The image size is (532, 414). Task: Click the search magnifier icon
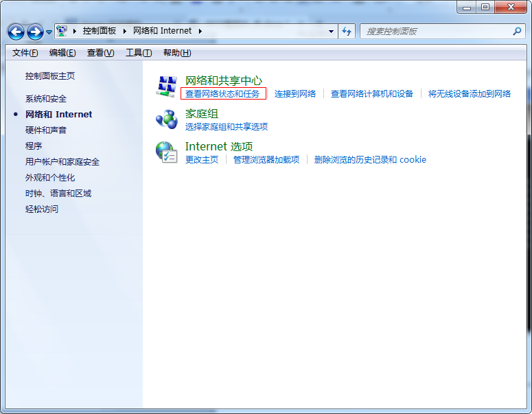click(x=517, y=31)
